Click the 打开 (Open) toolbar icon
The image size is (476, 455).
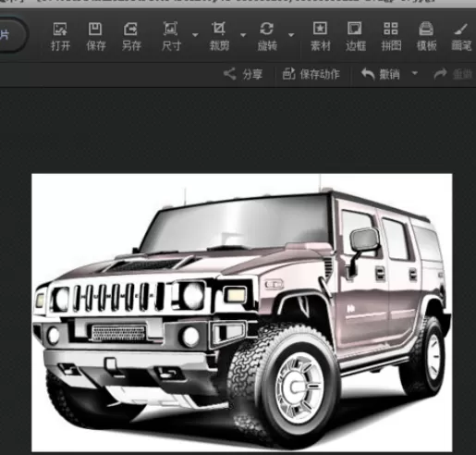tap(60, 36)
